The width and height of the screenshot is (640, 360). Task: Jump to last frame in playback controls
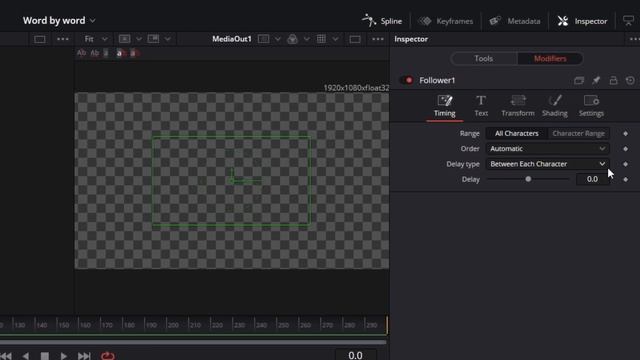click(84, 356)
